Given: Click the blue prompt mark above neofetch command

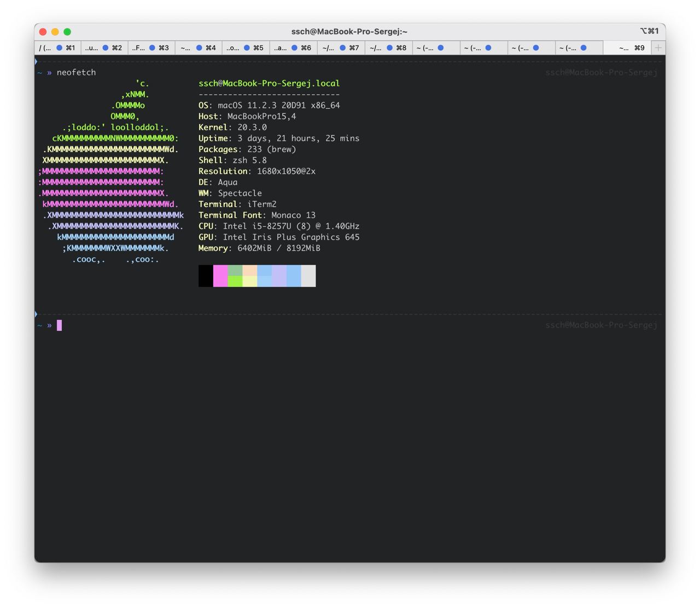Looking at the screenshot, I should (x=36, y=61).
